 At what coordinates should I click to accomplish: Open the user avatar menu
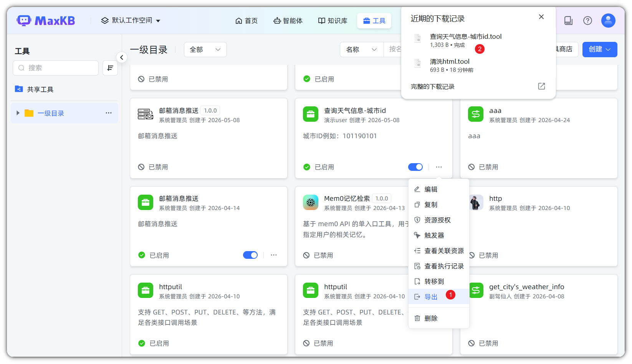click(608, 21)
